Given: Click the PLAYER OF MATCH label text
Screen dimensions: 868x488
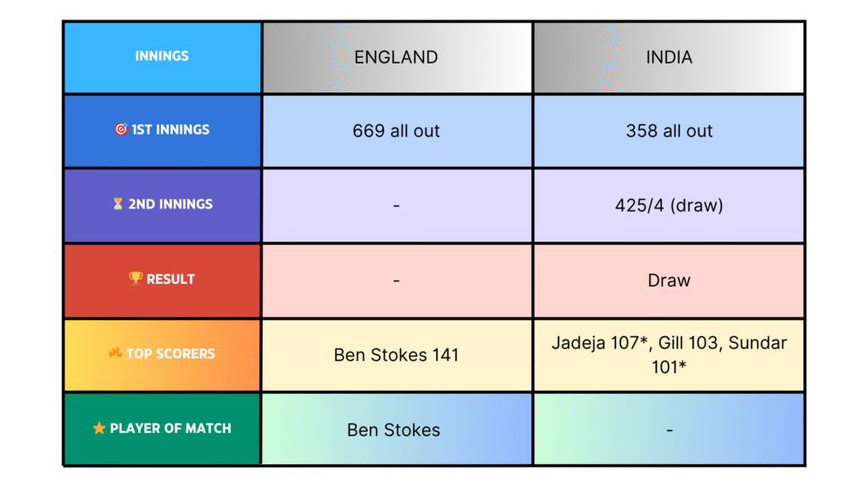Looking at the screenshot, I should tap(170, 428).
